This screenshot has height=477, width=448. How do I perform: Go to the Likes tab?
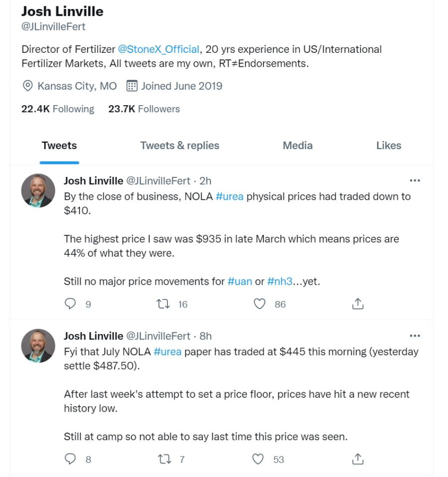[x=388, y=146]
